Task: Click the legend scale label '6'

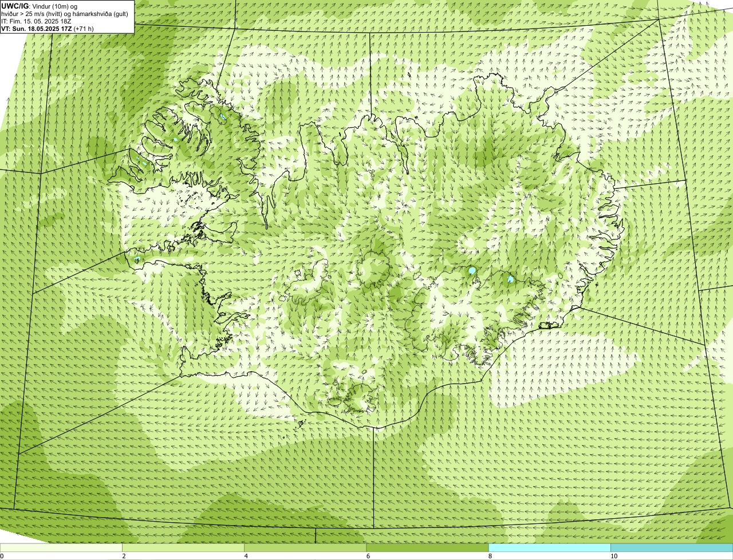Action: pos(368,556)
